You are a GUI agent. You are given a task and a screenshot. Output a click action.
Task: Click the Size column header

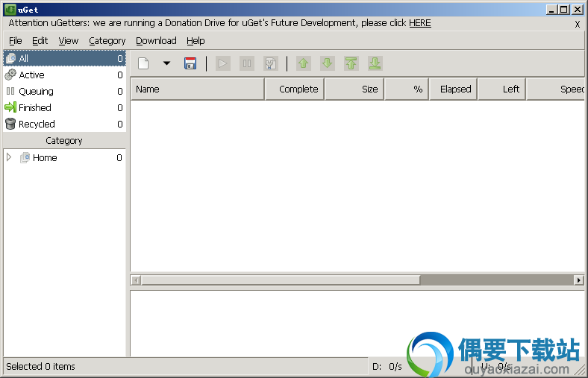[x=354, y=89]
